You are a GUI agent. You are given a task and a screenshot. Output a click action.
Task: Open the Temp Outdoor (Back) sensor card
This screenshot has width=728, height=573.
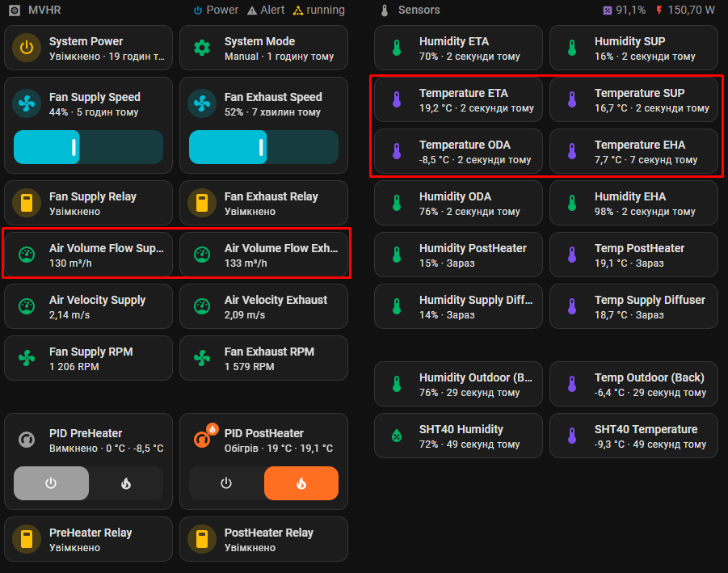[x=633, y=384]
